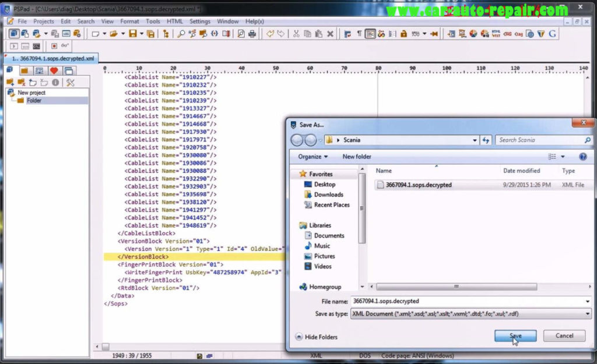Screen dimensions: 597x364
Task: Switch to the 3667094.1.sops.decrypted.xml tab
Action: pyautogui.click(x=52, y=58)
